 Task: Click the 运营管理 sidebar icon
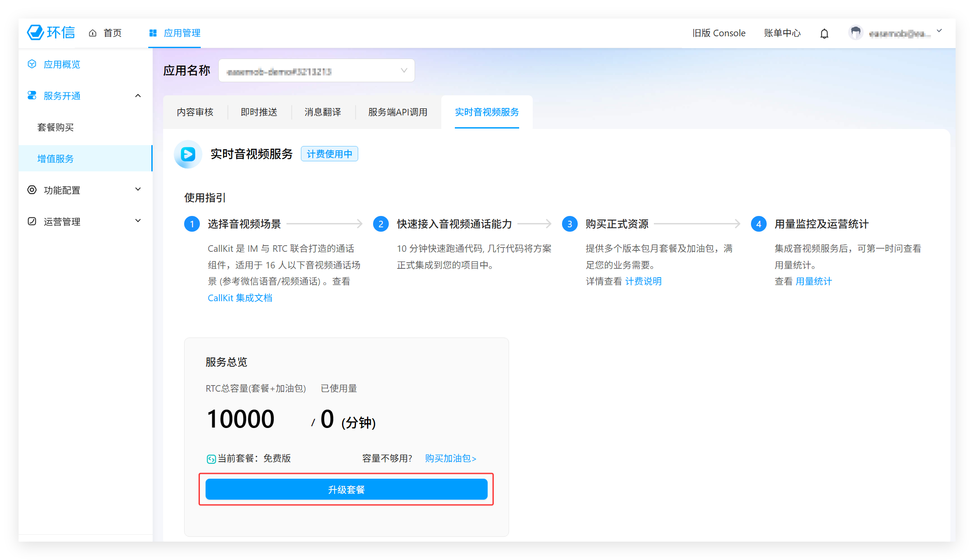(x=32, y=222)
